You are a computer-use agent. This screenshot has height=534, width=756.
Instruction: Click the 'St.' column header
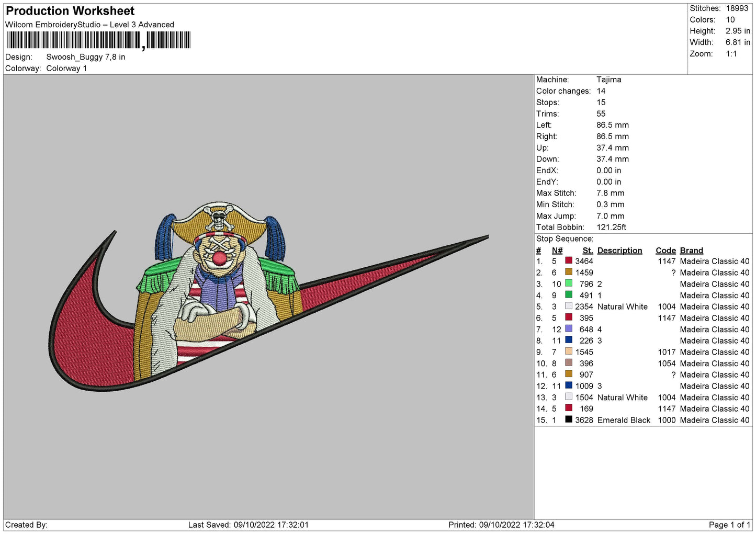[x=588, y=251]
